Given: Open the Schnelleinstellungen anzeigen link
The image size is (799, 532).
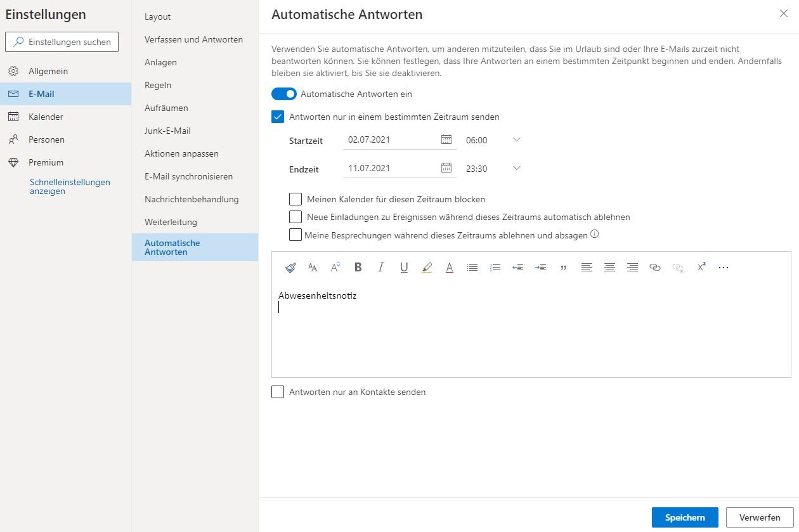Looking at the screenshot, I should click(70, 186).
